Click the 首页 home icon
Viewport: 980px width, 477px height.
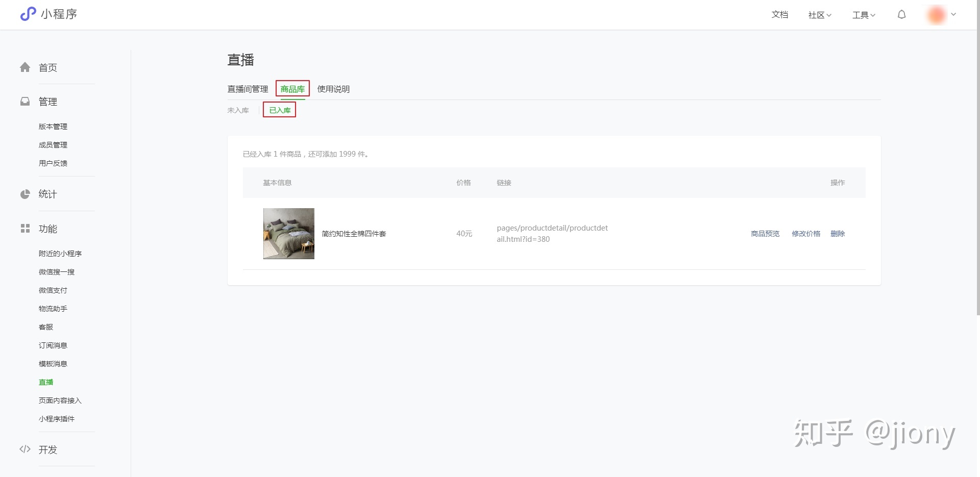[25, 67]
